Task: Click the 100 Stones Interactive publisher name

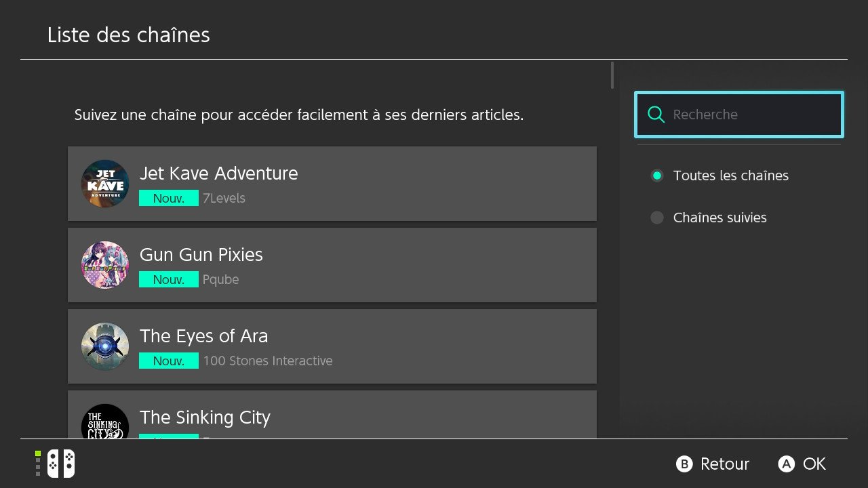Action: click(268, 361)
